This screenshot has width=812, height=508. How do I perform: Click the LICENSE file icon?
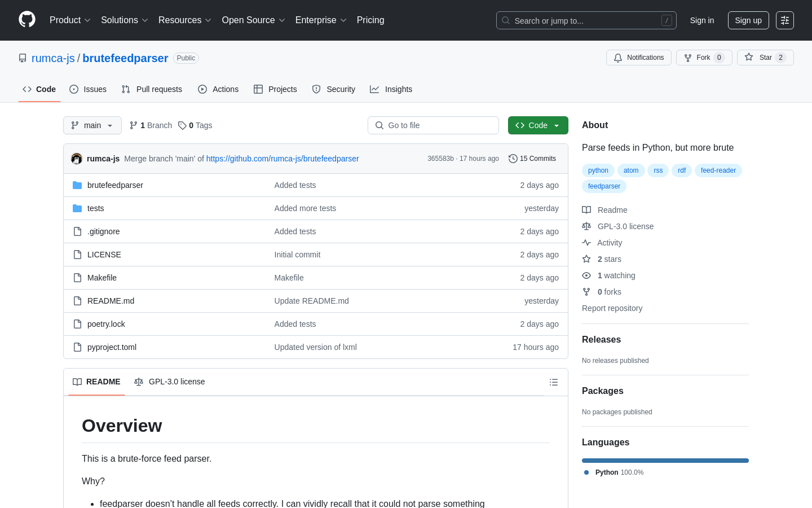click(x=77, y=255)
